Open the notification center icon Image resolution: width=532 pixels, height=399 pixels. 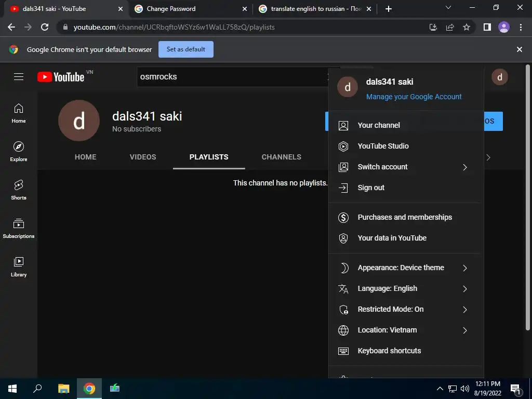pos(516,389)
